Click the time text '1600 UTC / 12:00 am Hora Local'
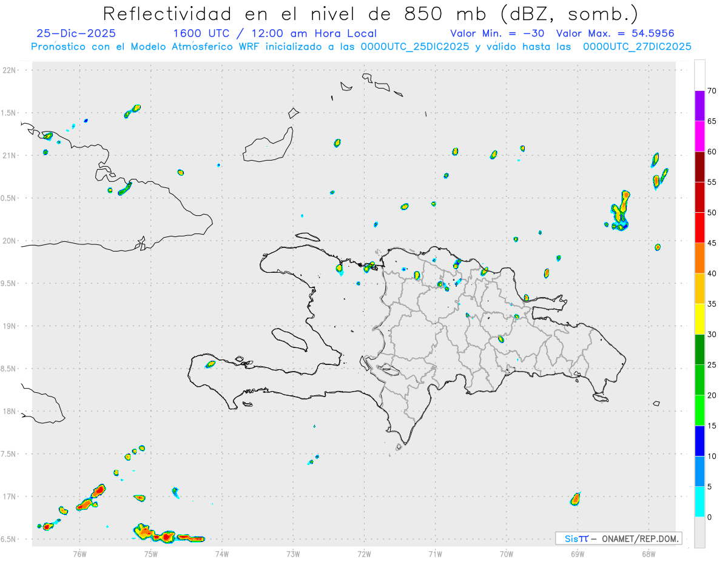 [275, 33]
